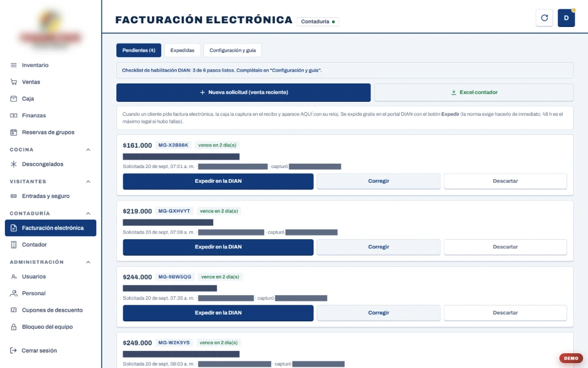Click the DIAN checklist banner
Image resolution: width=588 pixels, height=368 pixels.
click(345, 70)
